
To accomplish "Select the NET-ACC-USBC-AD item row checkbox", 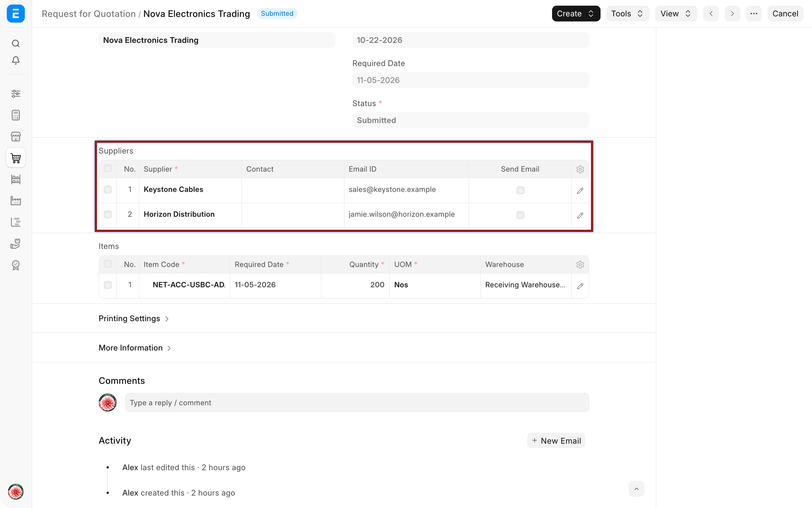I will pos(108,285).
